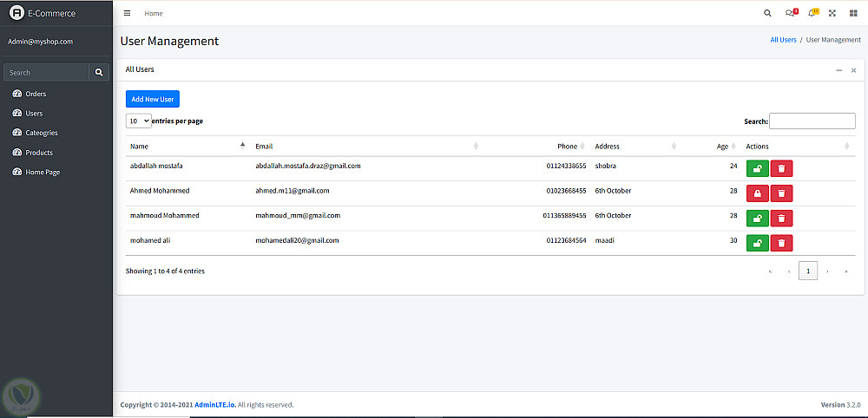Click email abdallah.mostafa.draz@gmail.com
The height and width of the screenshot is (418, 868).
(x=308, y=166)
